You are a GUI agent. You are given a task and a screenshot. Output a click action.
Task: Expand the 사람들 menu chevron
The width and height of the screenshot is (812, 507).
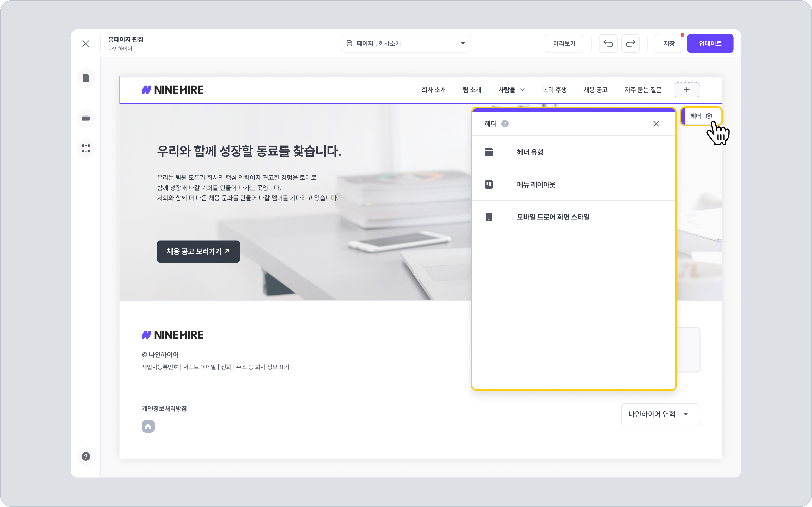[x=522, y=90]
